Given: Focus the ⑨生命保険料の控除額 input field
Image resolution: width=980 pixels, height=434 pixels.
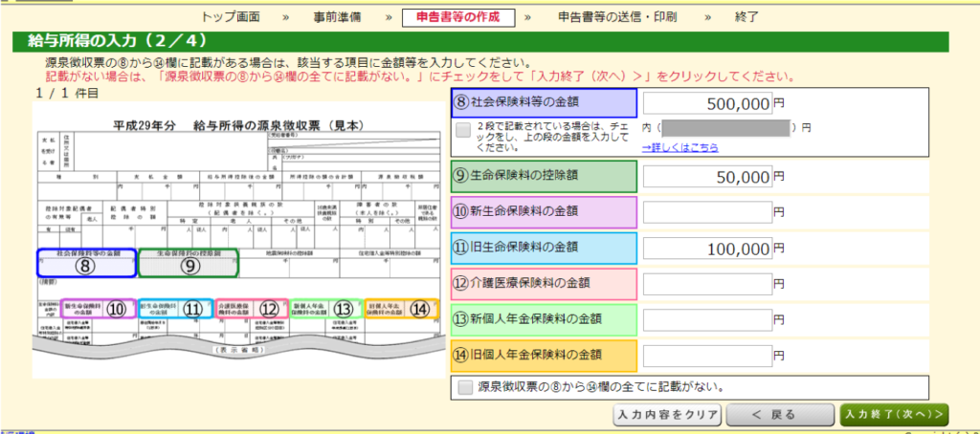Looking at the screenshot, I should coord(707,177).
